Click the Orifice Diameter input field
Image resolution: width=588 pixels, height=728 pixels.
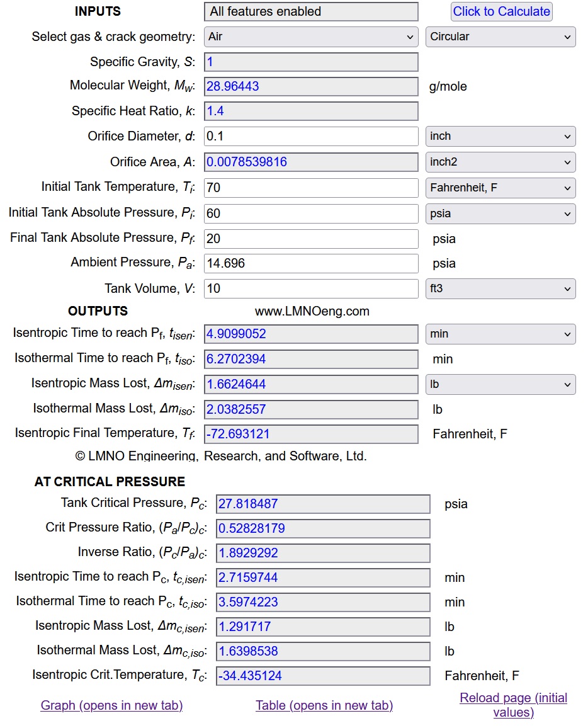click(311, 136)
